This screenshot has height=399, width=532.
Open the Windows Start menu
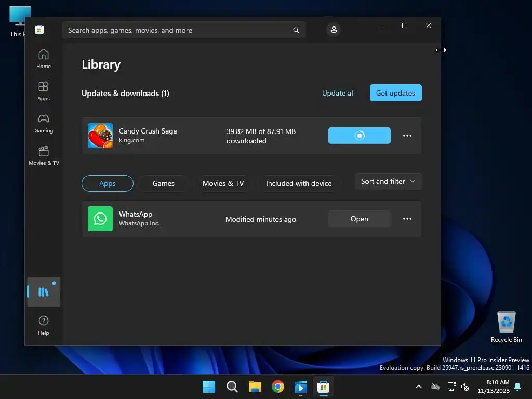[209, 387]
